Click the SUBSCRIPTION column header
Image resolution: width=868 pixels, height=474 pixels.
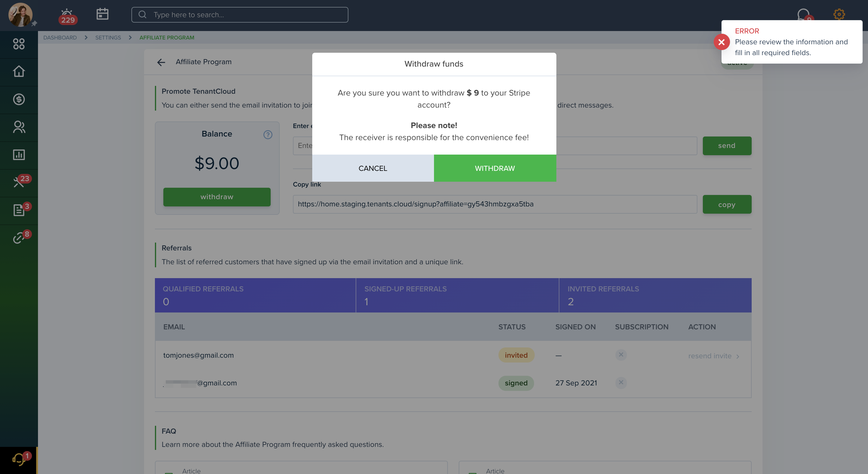click(642, 327)
